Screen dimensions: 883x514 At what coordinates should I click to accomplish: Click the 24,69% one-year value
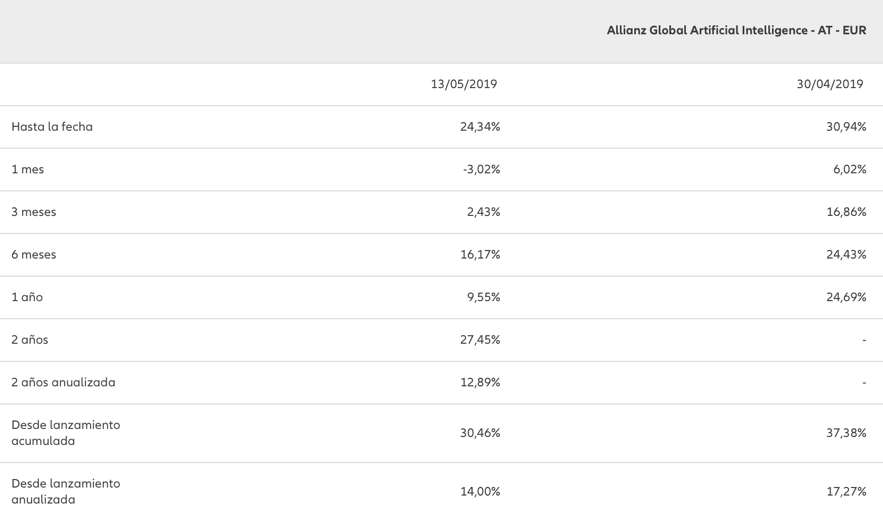pos(846,297)
